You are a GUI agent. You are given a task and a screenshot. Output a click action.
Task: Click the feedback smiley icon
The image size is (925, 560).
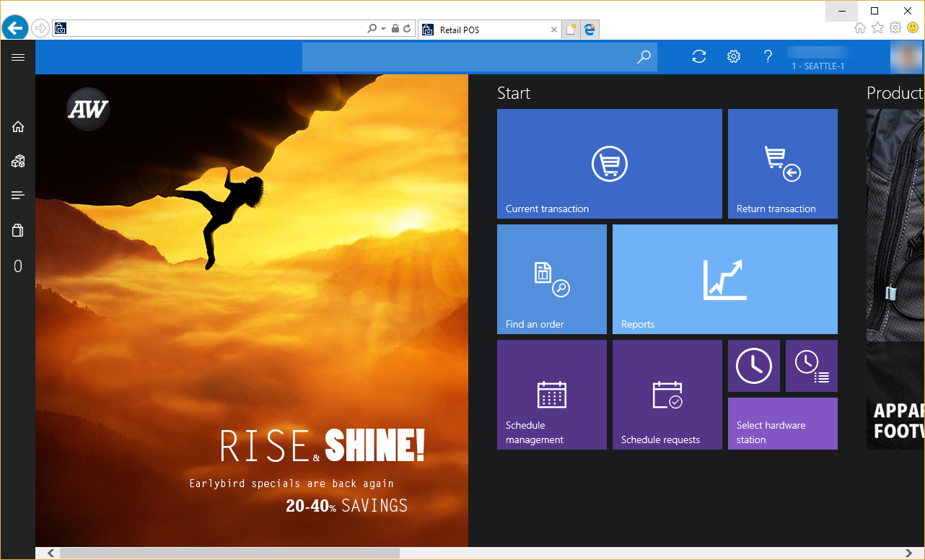(x=913, y=28)
